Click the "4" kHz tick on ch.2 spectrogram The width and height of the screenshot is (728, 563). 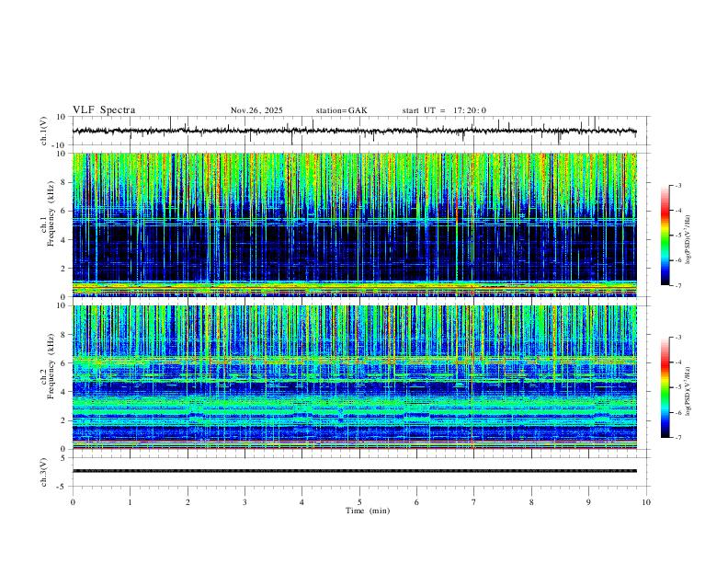click(63, 392)
